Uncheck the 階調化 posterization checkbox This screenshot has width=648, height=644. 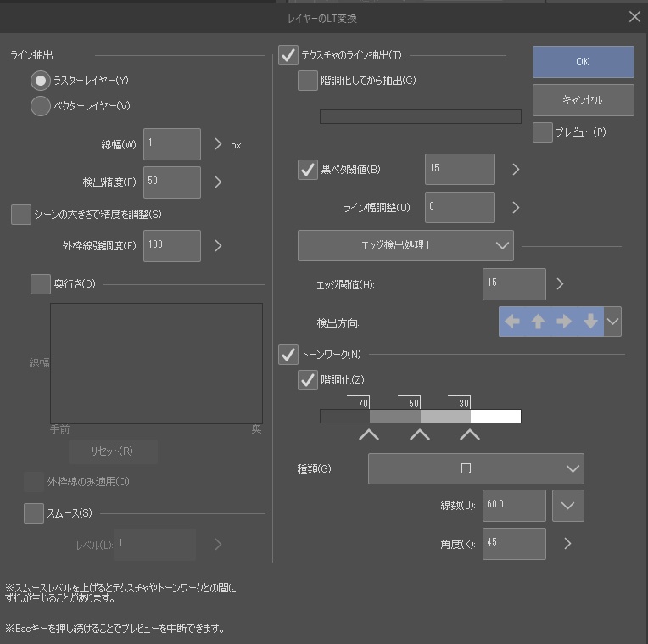[x=308, y=381]
